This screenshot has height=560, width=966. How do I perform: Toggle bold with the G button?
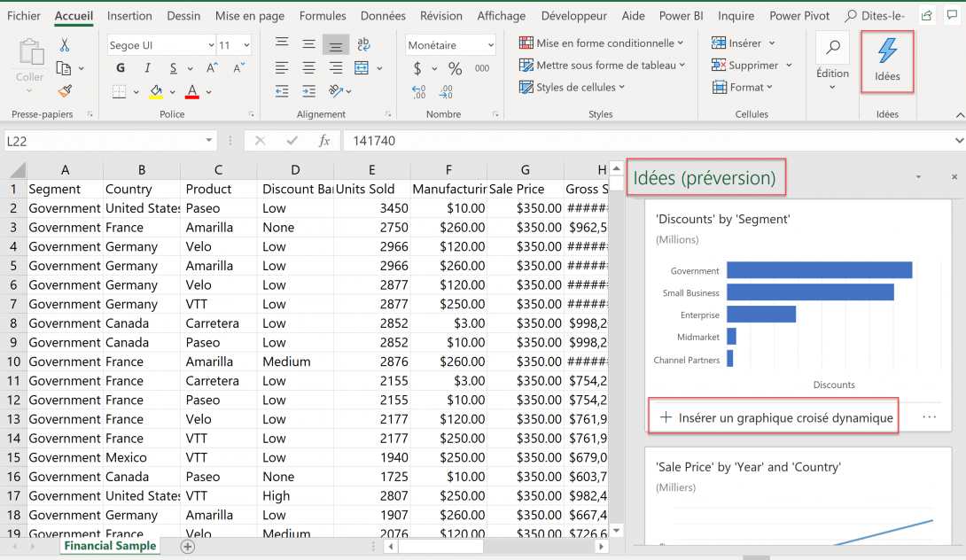(x=121, y=67)
